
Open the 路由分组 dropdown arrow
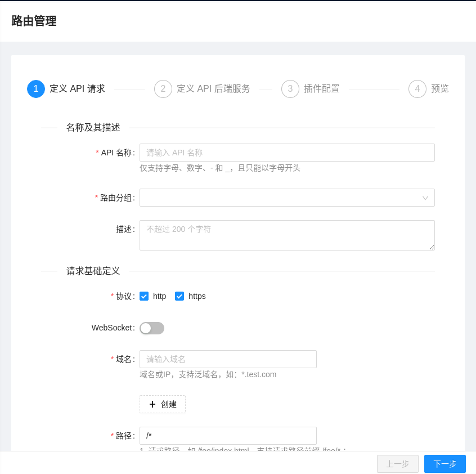(x=426, y=198)
